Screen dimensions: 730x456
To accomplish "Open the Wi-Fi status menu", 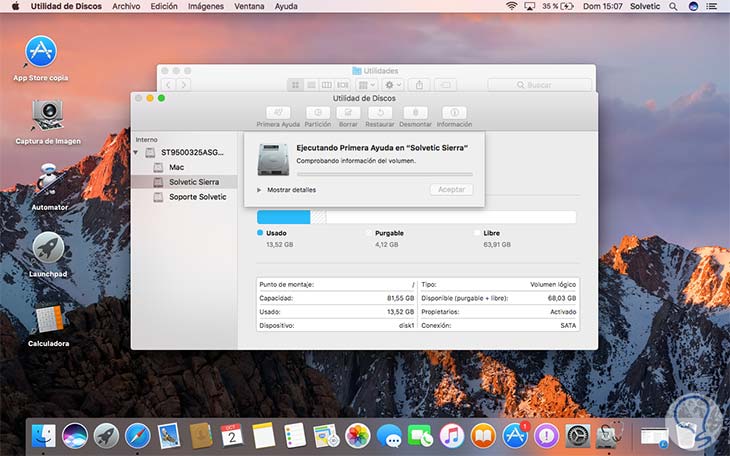I will 511,6.
